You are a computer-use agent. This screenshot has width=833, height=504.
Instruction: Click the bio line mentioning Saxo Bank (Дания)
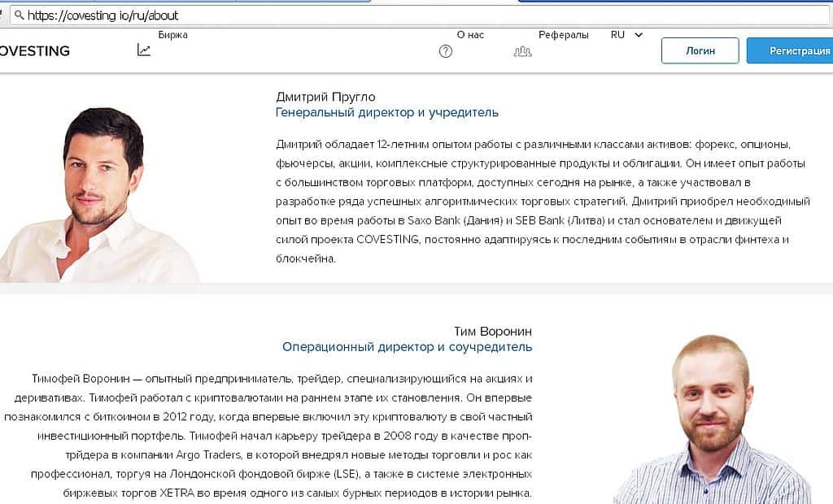[x=528, y=220]
